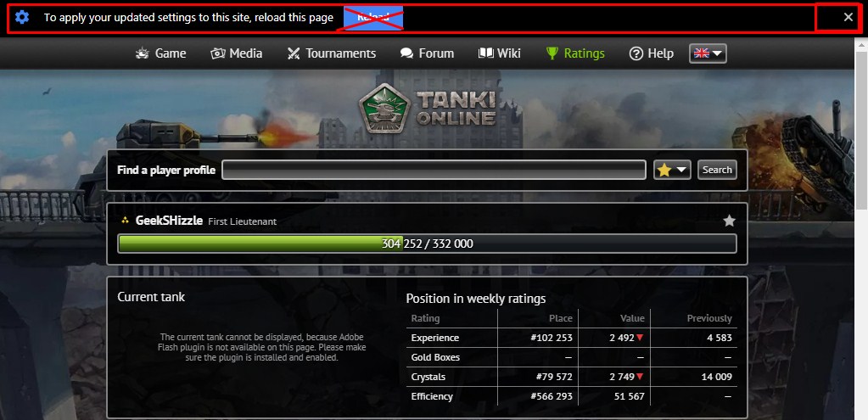Open the Game menu item

[x=160, y=53]
